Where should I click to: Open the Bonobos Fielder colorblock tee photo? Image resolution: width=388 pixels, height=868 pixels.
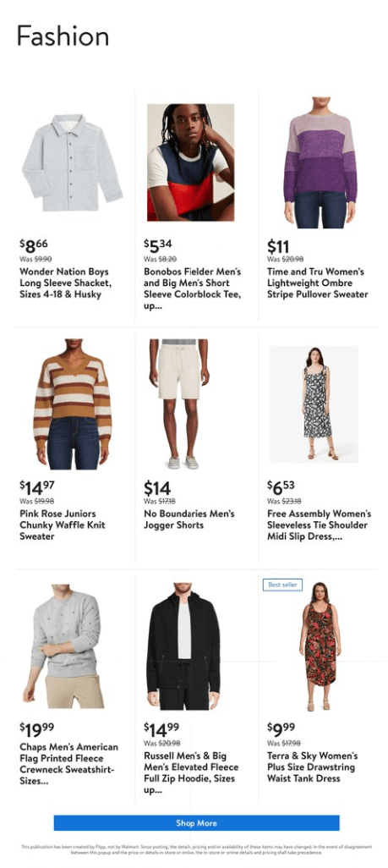[190, 162]
